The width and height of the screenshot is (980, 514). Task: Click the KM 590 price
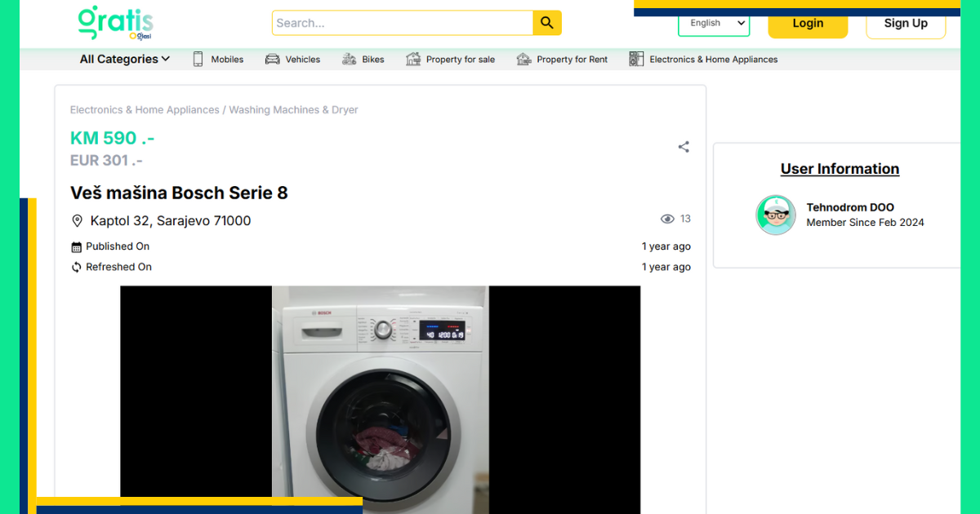tap(112, 138)
